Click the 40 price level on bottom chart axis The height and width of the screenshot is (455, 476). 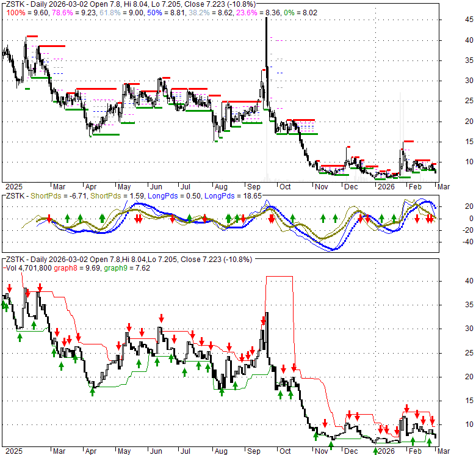click(469, 281)
